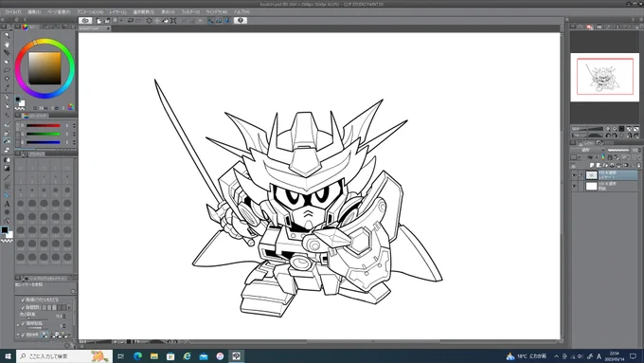Image resolution: width=644 pixels, height=363 pixels.
Task: Click the green G color slider
Action: [x=44, y=134]
